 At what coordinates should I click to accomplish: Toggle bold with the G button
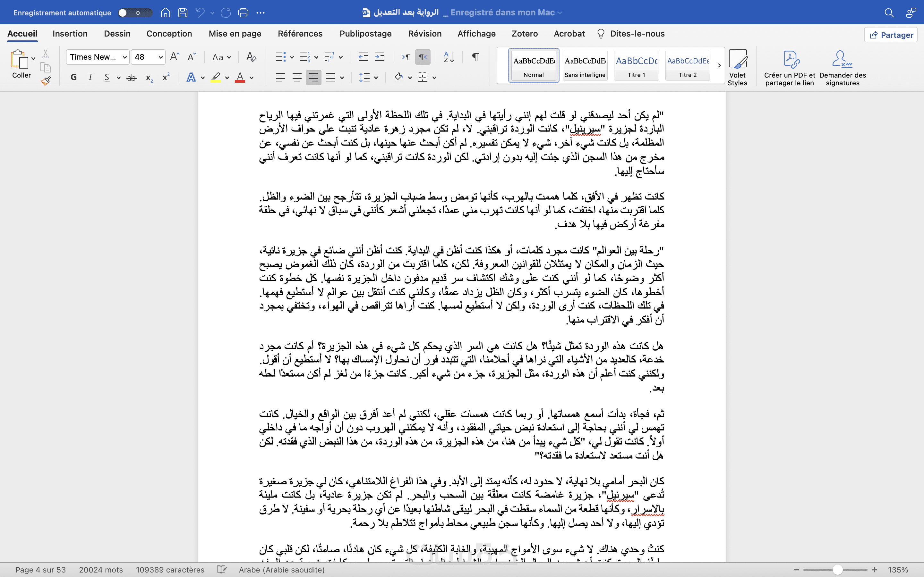[x=74, y=78]
